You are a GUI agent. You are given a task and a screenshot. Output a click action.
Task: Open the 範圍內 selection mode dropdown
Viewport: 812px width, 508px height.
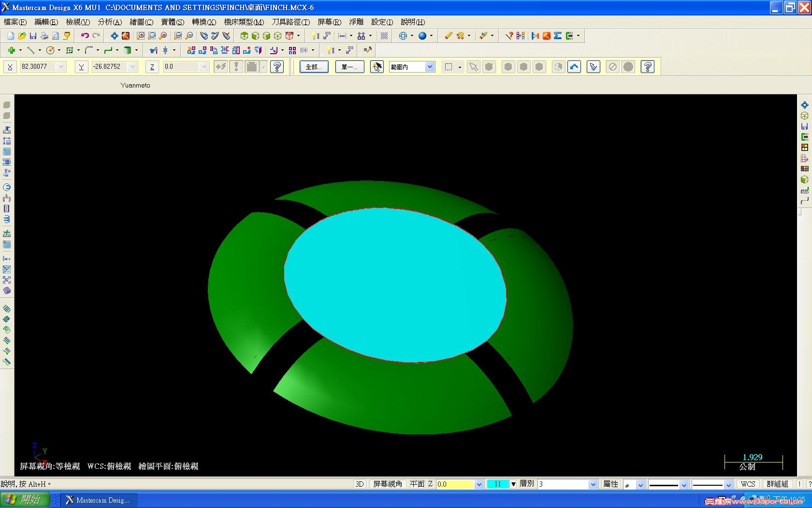430,67
